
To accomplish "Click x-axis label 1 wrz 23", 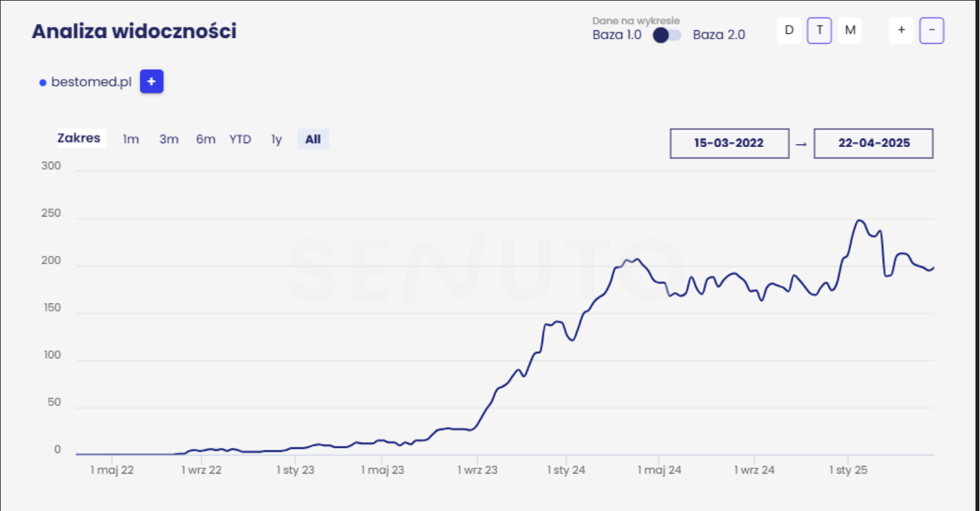I will [477, 470].
